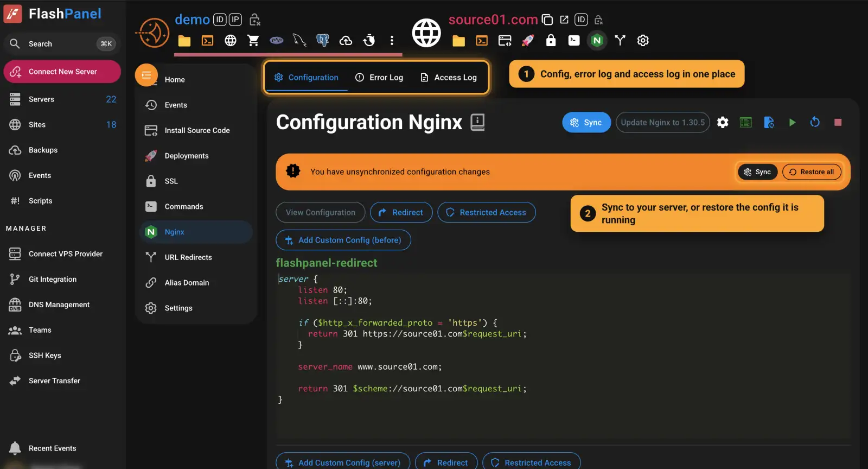Click Restore all in the orange warning banner
Image resolution: width=868 pixels, height=469 pixels.
pyautogui.click(x=812, y=172)
